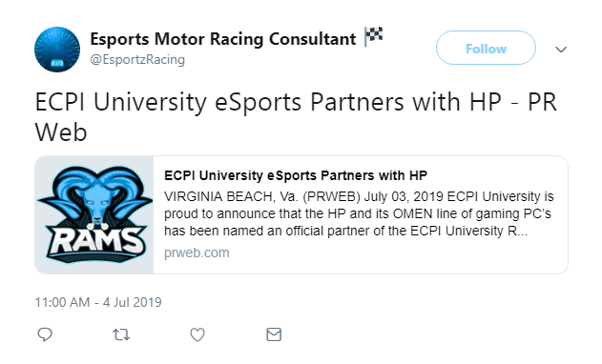The image size is (602, 364).
Task: Follow the EsportzRacing account
Action: (x=486, y=48)
